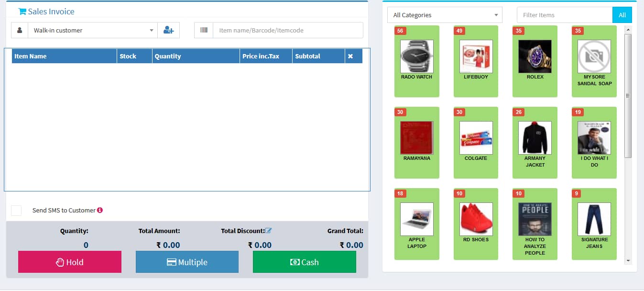Click the add new customer icon

[168, 30]
